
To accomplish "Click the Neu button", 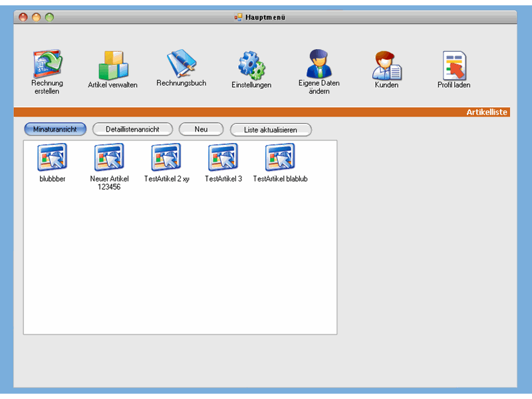I will point(201,129).
